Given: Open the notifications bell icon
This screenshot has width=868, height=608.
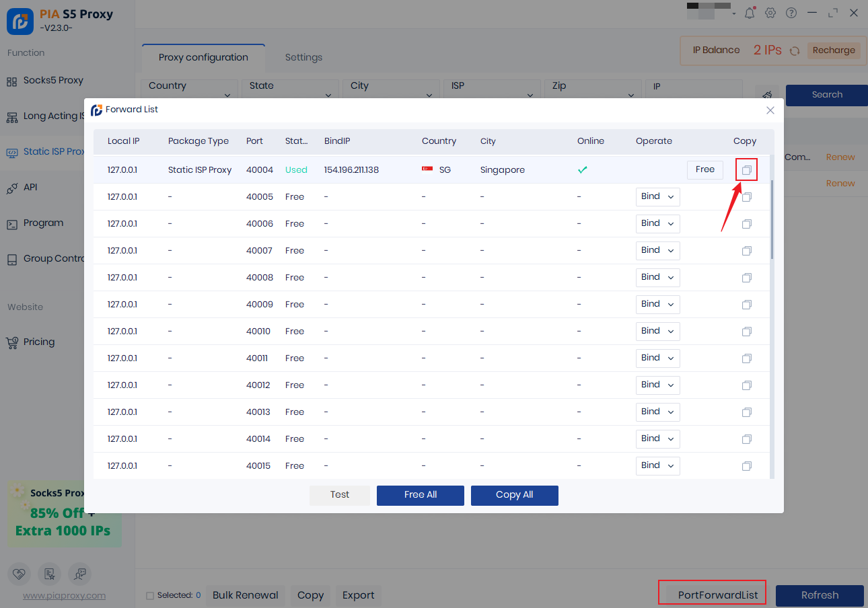Looking at the screenshot, I should (750, 13).
